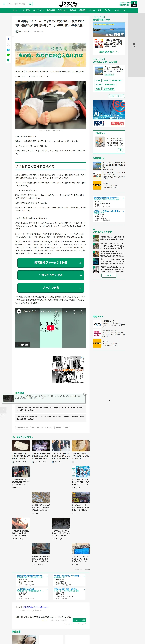Screen dimensions: 145x644
Task: Click the 全国 prefecture selector pin icon
Action: [134, 4]
